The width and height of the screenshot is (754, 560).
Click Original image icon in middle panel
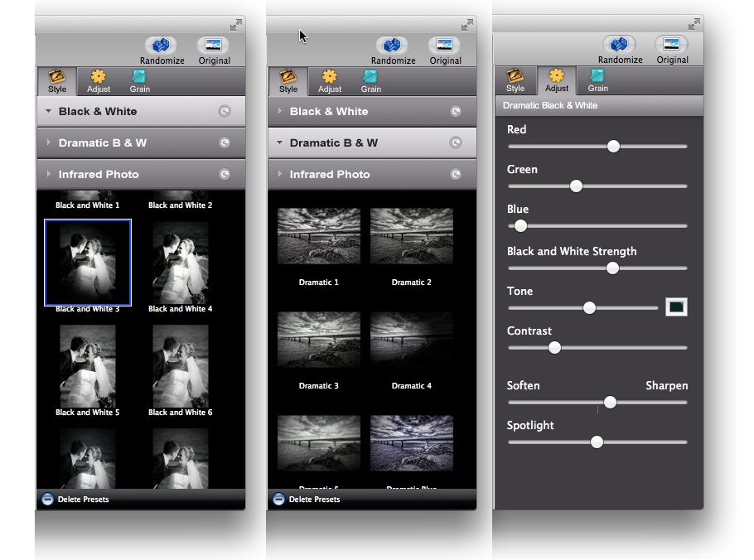pos(444,46)
